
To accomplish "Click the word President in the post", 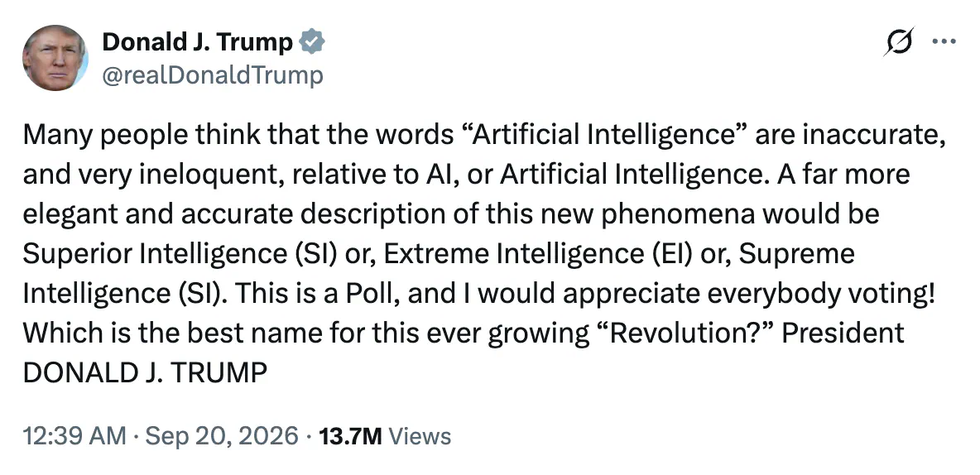I will (843, 333).
